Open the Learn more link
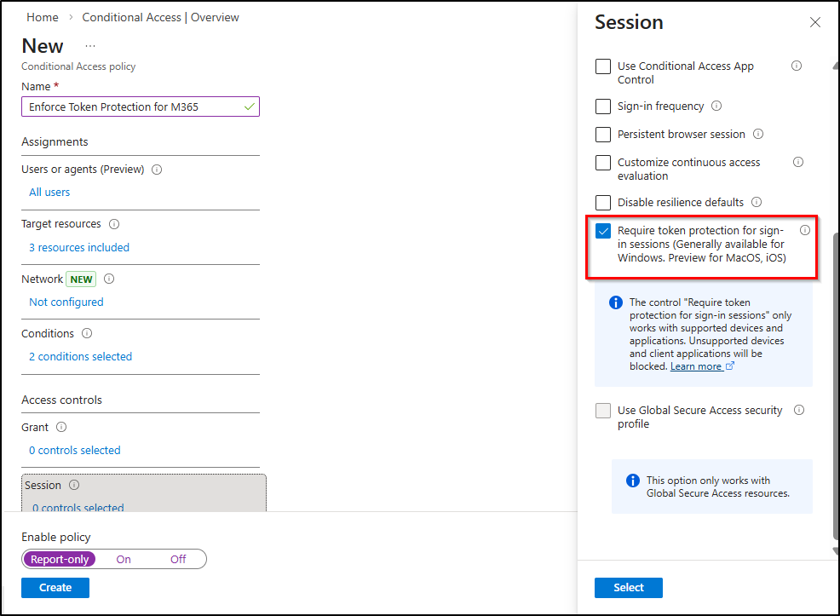The width and height of the screenshot is (840, 616). pos(696,366)
